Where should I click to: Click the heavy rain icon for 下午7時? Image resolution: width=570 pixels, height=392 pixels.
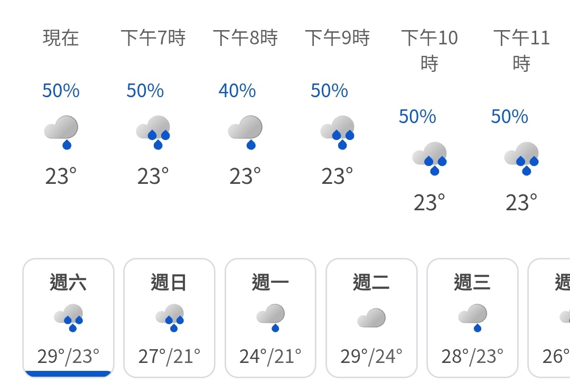click(153, 133)
